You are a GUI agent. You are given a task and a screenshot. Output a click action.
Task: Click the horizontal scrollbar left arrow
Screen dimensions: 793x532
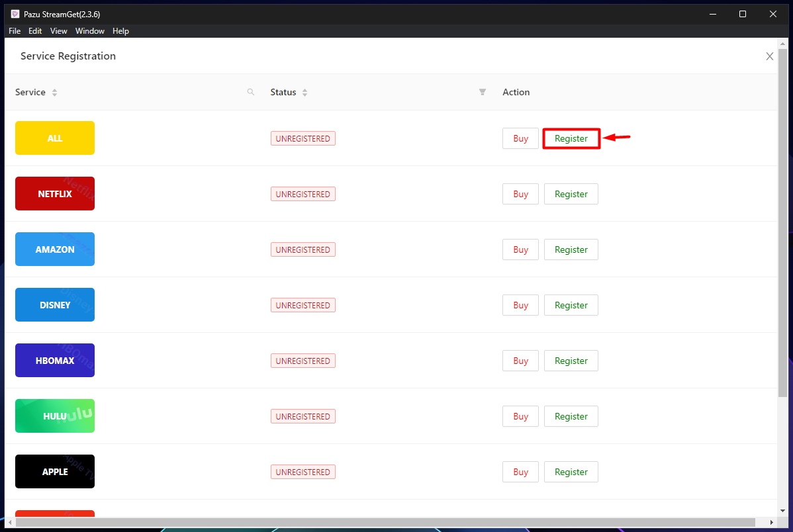pos(10,522)
